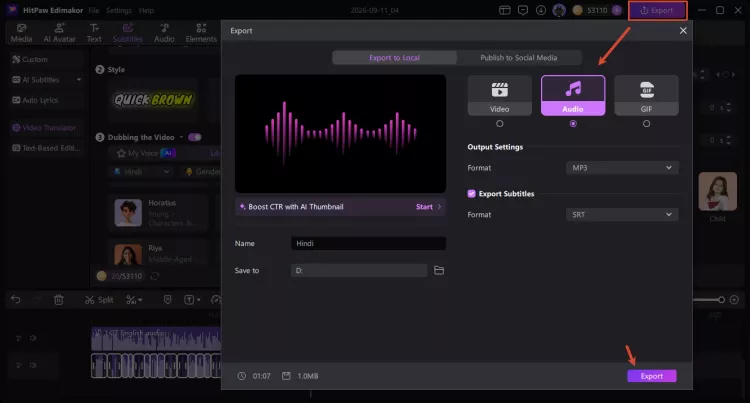
Task: Click the layout icon in title bar
Action: click(x=505, y=11)
